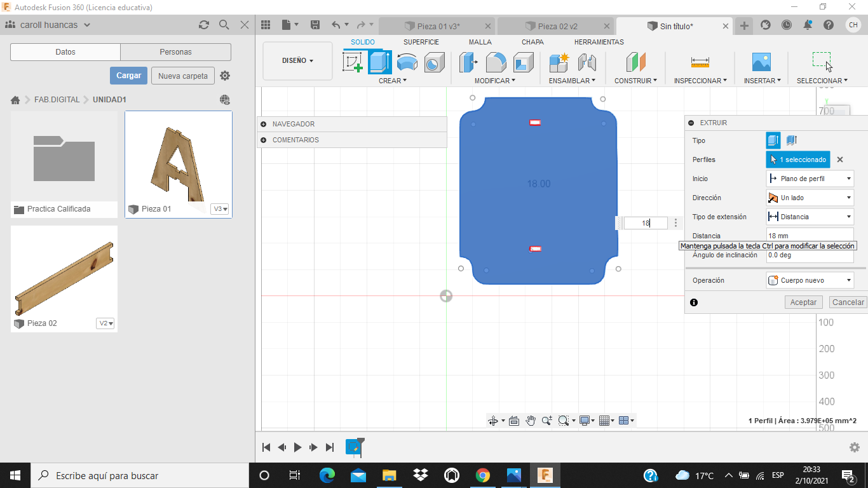Click the Cancelar button
This screenshot has height=488, width=868.
pos(848,302)
